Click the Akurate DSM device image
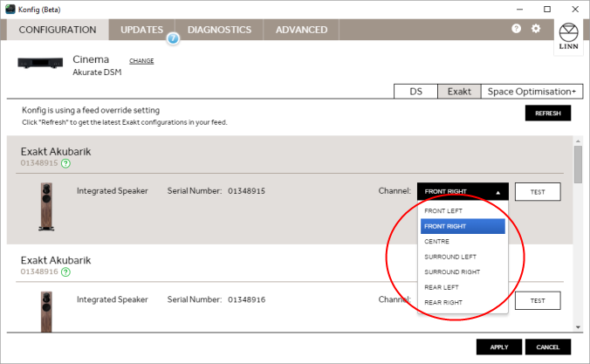This screenshot has width=590, height=364. pyautogui.click(x=40, y=63)
